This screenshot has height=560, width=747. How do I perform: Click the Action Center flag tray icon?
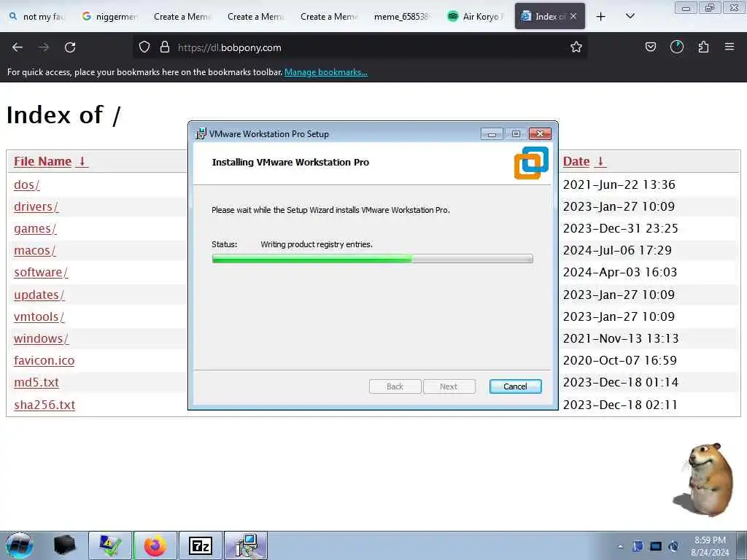(638, 546)
